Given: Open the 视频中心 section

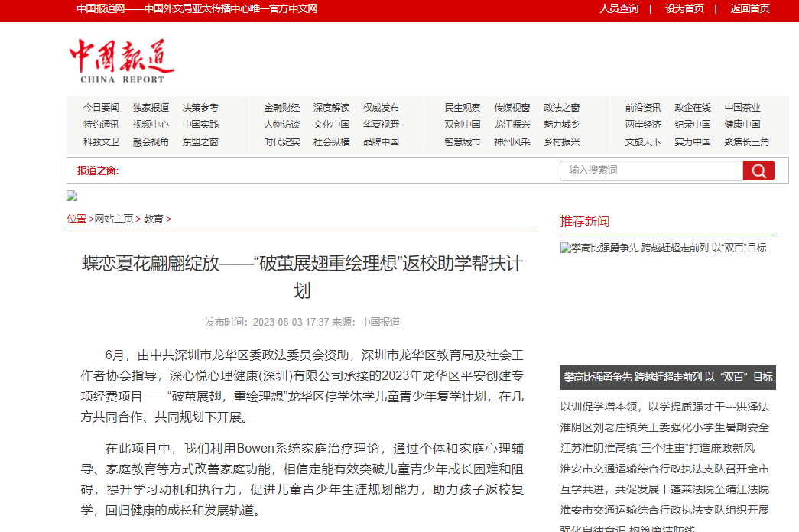Looking at the screenshot, I should [151, 125].
